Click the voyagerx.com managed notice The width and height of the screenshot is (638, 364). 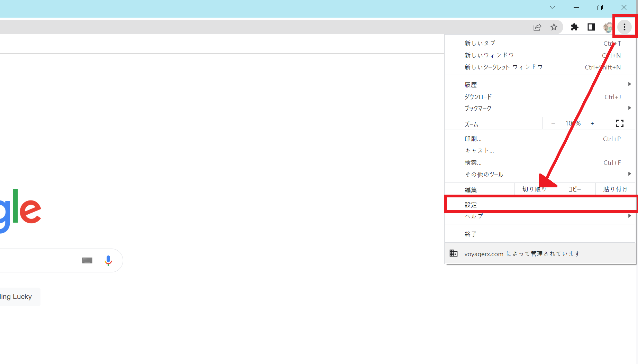point(540,253)
